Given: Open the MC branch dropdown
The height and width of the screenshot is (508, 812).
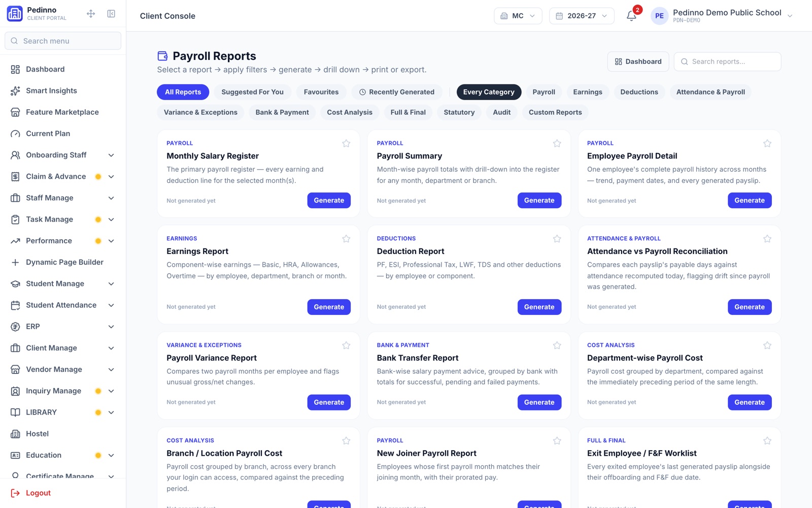Looking at the screenshot, I should pyautogui.click(x=518, y=16).
